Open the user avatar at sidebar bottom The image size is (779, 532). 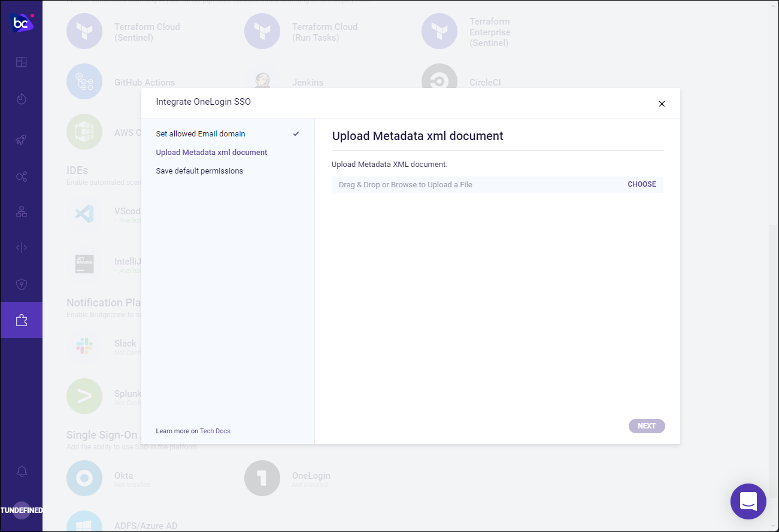22,510
